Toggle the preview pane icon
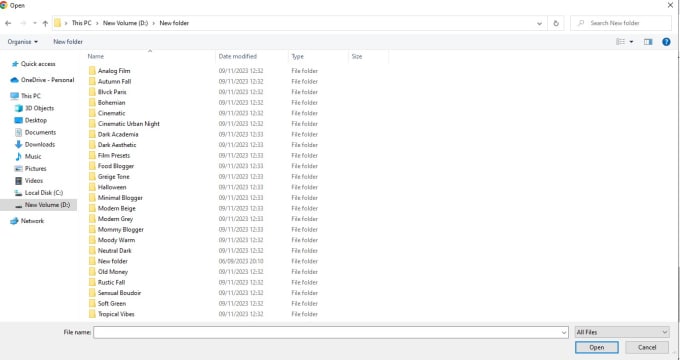 [x=648, y=42]
